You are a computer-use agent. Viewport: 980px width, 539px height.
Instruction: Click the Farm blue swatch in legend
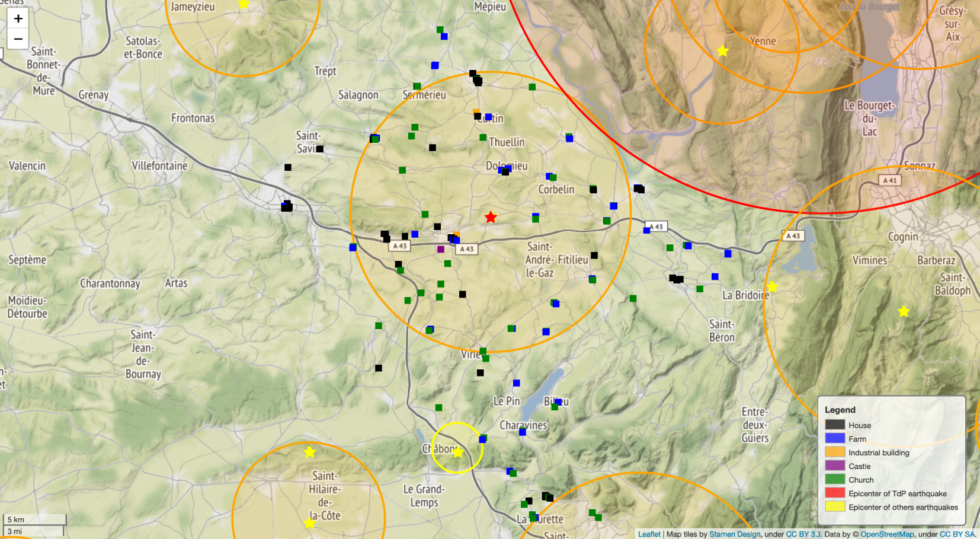(x=835, y=439)
